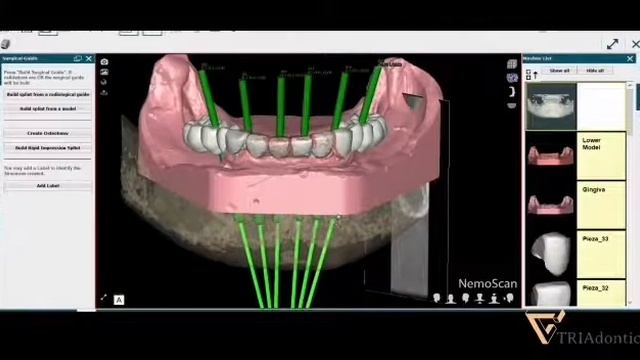Click the curved jaw profile icon
Image resolution: width=640 pixels, height=360 pixels.
tap(512, 92)
